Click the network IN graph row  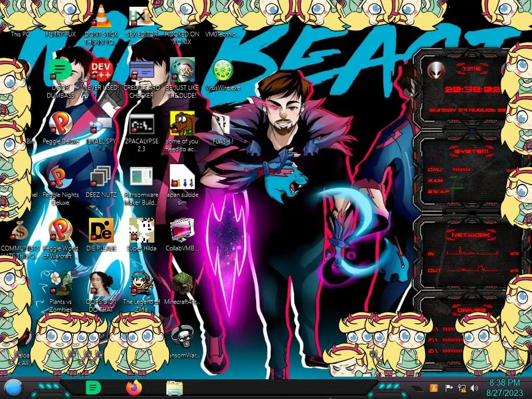474,252
